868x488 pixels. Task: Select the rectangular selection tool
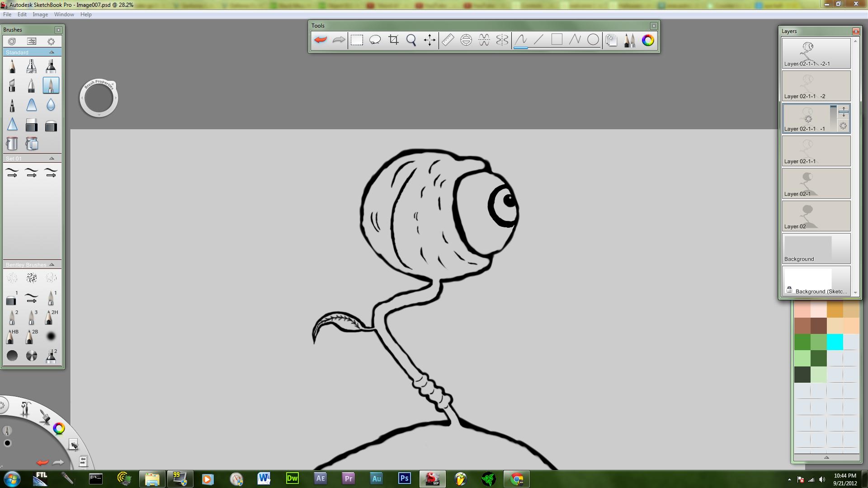pyautogui.click(x=357, y=40)
